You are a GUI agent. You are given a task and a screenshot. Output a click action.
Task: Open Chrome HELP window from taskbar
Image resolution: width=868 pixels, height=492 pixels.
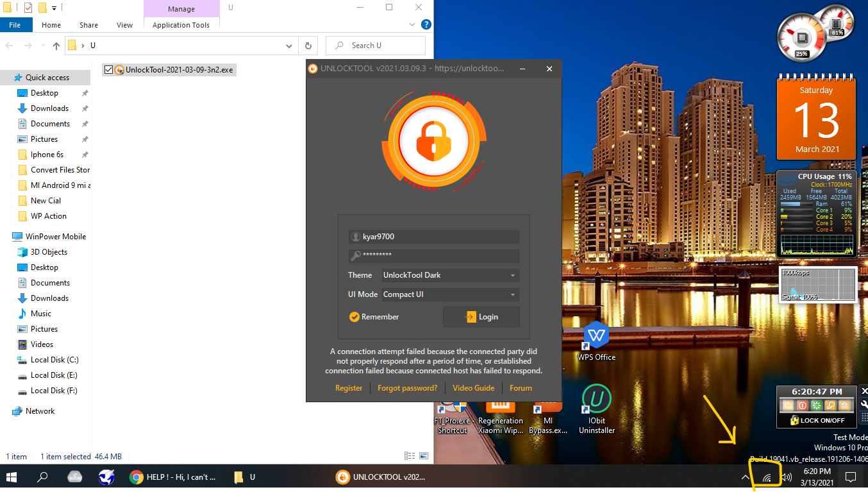[173, 477]
